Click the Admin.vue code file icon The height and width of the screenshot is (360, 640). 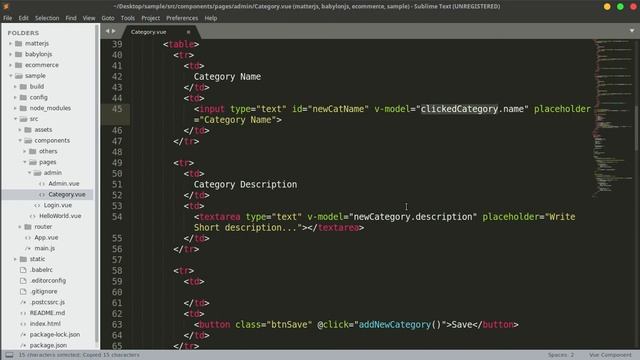point(42,184)
